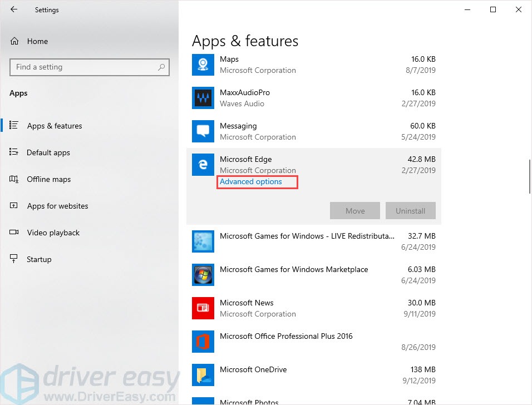The width and height of the screenshot is (532, 405).
Task: Select the Microsoft News entry name
Action: (x=247, y=303)
